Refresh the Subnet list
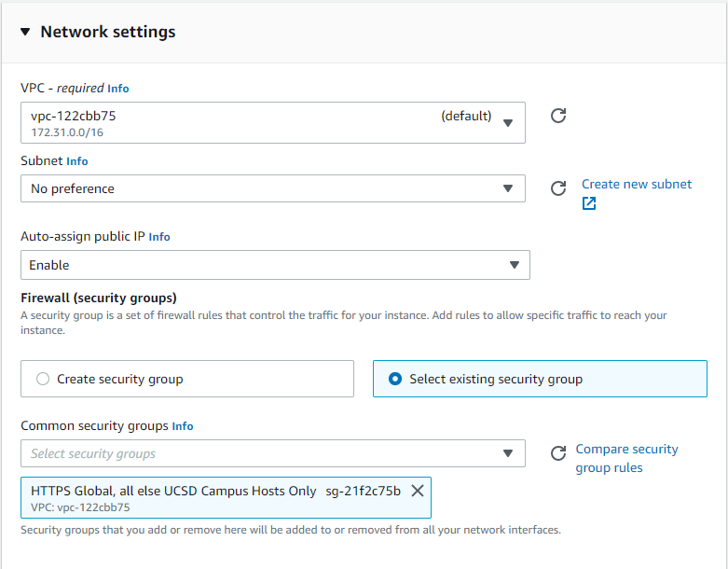The height and width of the screenshot is (569, 728). pos(558,188)
